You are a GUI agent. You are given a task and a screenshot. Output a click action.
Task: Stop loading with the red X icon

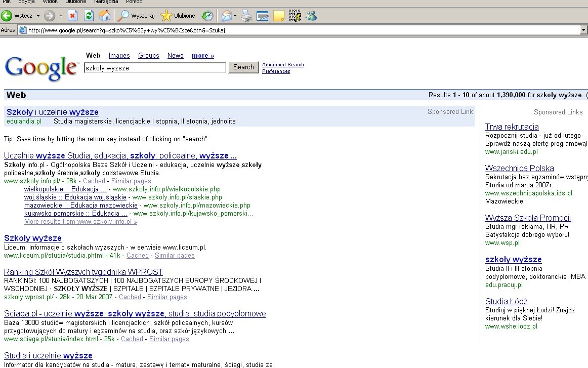(x=73, y=16)
